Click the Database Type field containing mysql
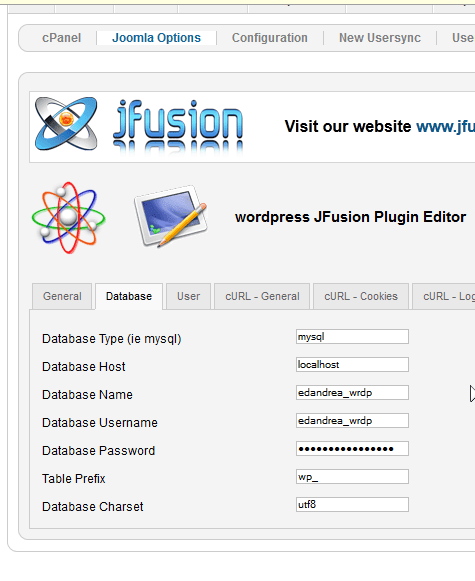Viewport: 475px width, 581px height. click(352, 336)
